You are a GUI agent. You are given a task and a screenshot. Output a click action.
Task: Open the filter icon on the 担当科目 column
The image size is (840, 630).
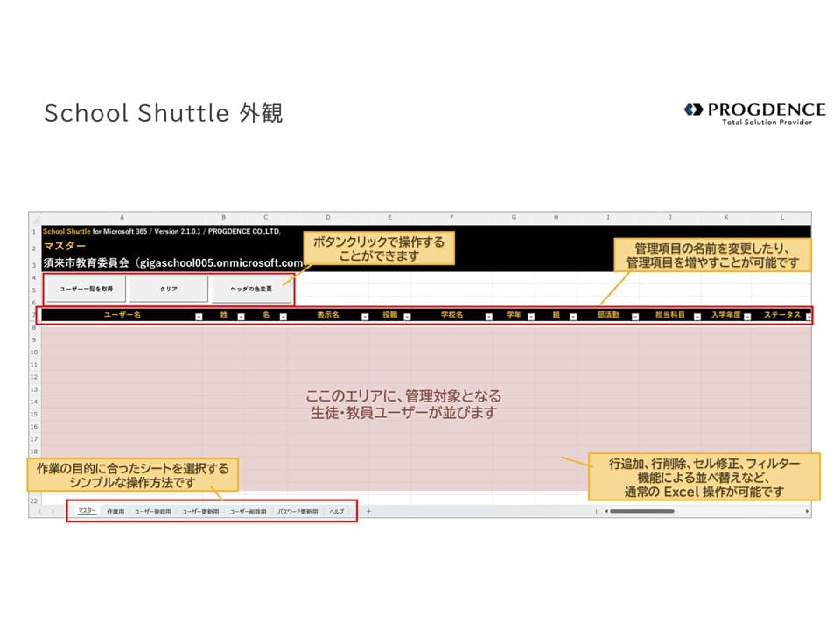[699, 318]
